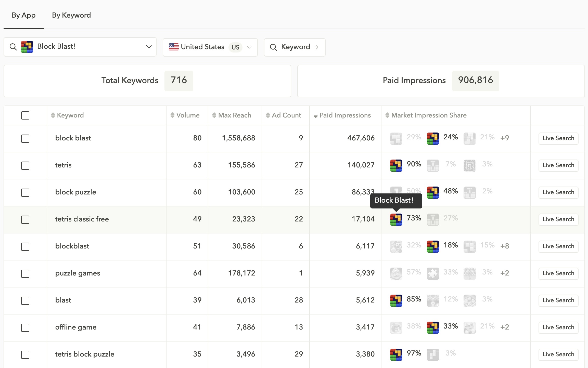
Task: Click faded 27% app icon in tetris classic free row
Action: click(x=433, y=220)
